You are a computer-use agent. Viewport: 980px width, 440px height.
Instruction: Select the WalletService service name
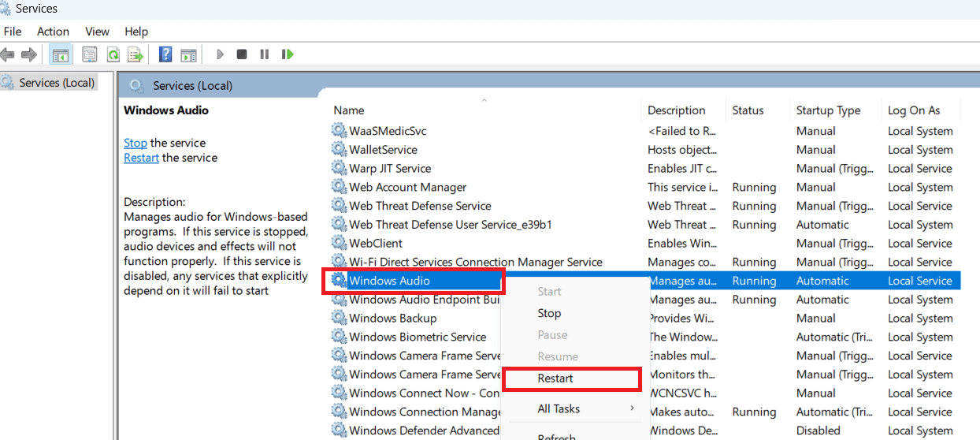point(383,150)
